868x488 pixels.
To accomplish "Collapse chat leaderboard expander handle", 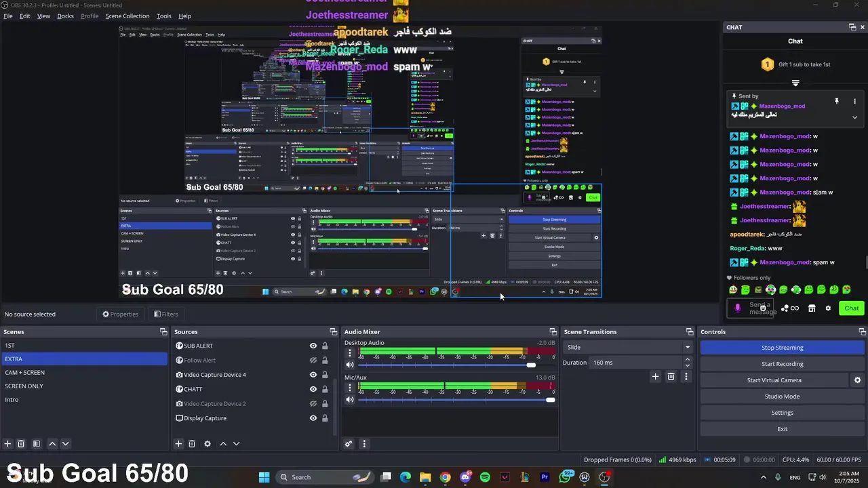I will point(795,83).
